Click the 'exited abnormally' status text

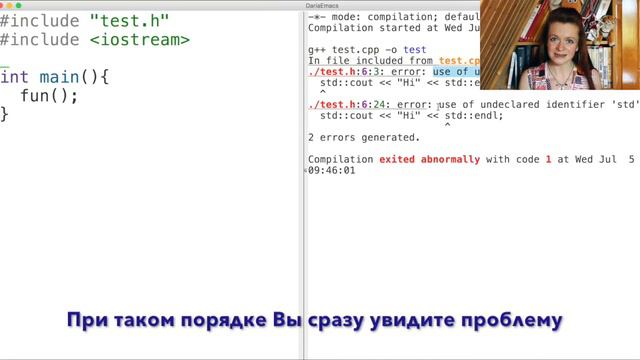pyautogui.click(x=429, y=160)
